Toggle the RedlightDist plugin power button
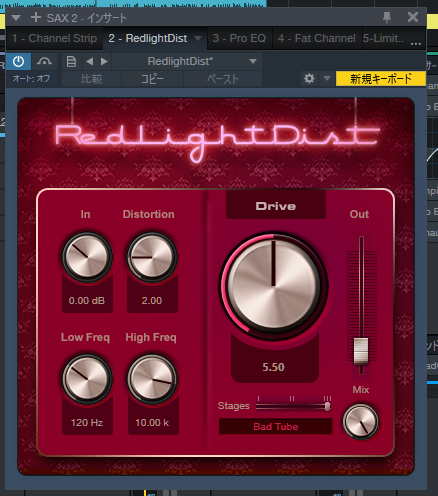The height and width of the screenshot is (496, 438). click(x=18, y=61)
